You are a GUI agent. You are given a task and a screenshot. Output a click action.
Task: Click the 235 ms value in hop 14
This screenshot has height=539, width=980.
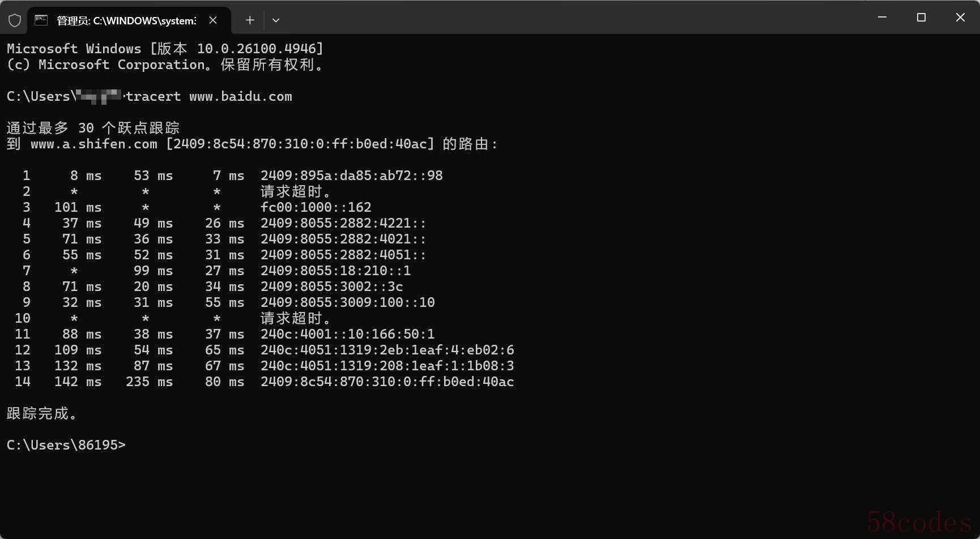coord(149,382)
